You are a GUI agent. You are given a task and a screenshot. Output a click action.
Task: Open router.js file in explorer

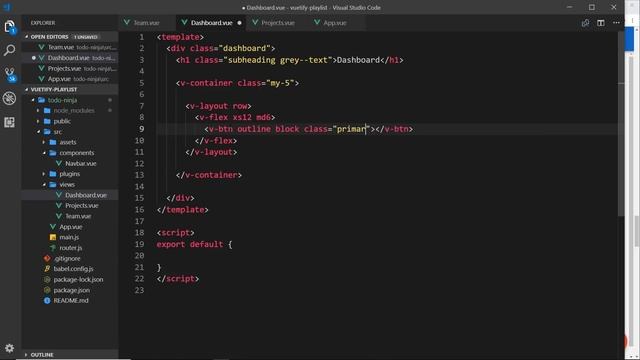coord(70,248)
